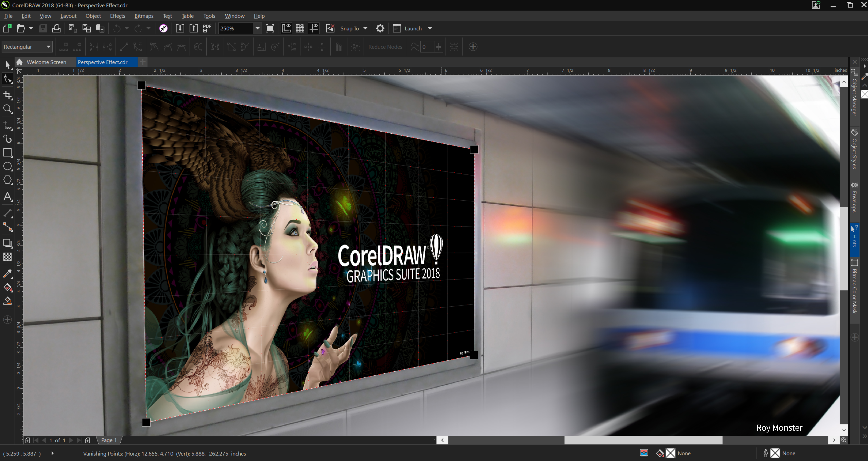Open the File menu
Viewport: 868px width, 461px height.
point(8,16)
